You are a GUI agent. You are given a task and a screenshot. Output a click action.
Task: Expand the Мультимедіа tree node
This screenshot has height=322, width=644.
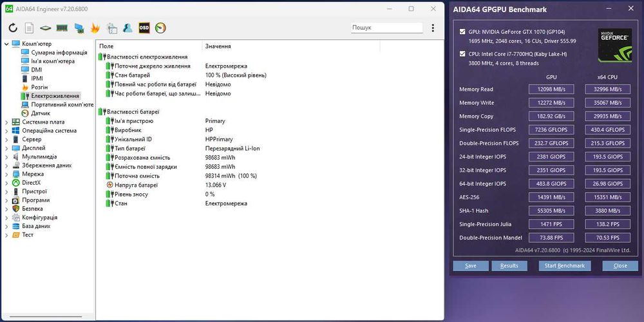point(6,156)
